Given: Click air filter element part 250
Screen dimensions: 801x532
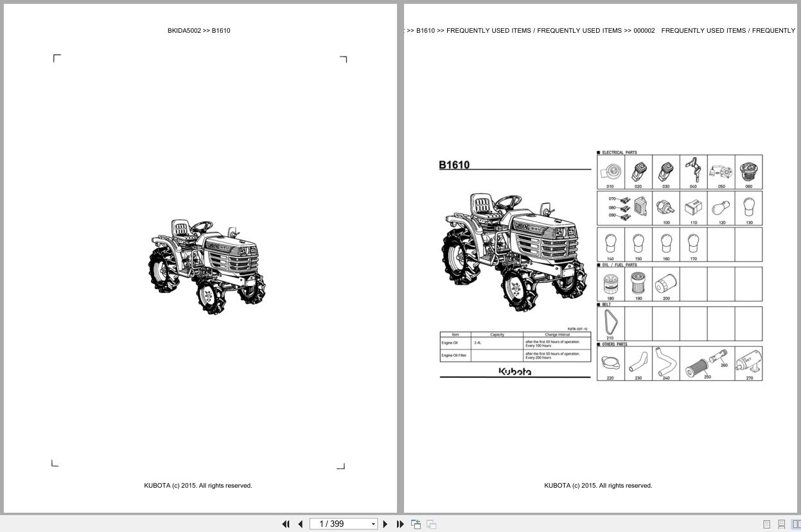Looking at the screenshot, I should pos(697,368).
